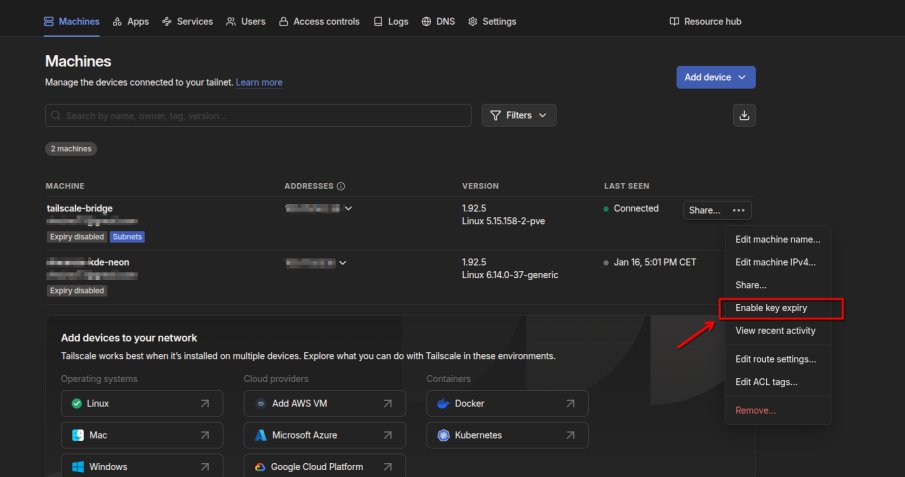Click the Resource hub book icon
This screenshot has height=477, width=905.
(x=674, y=21)
